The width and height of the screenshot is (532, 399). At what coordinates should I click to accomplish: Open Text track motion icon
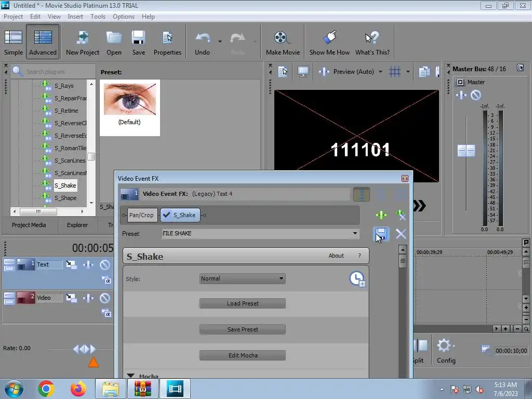(71, 264)
